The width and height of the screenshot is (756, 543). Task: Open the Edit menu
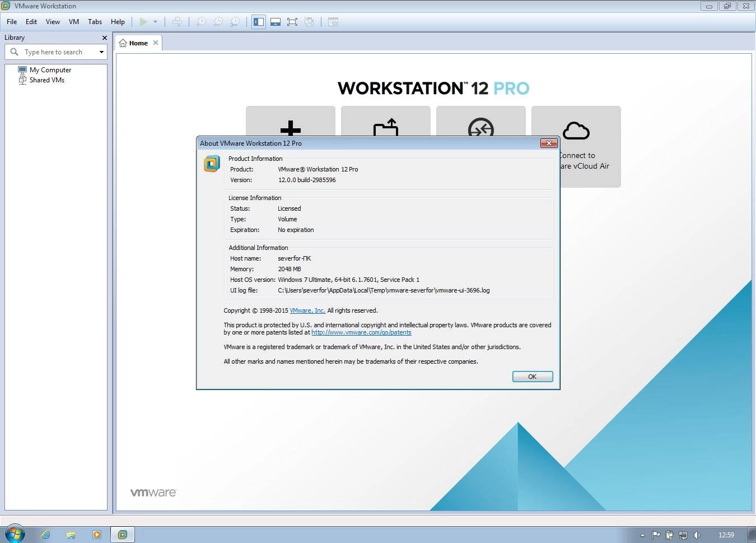coord(31,22)
